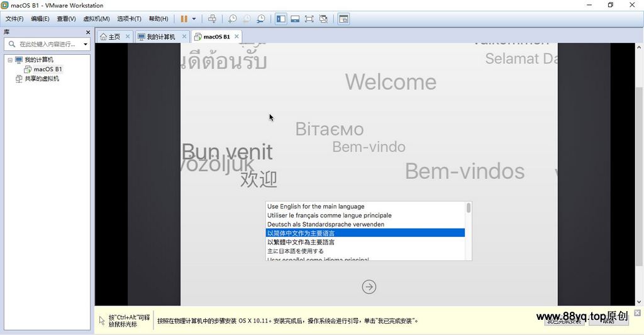Open the snapshot manager
644x335 pixels.
[x=261, y=19]
